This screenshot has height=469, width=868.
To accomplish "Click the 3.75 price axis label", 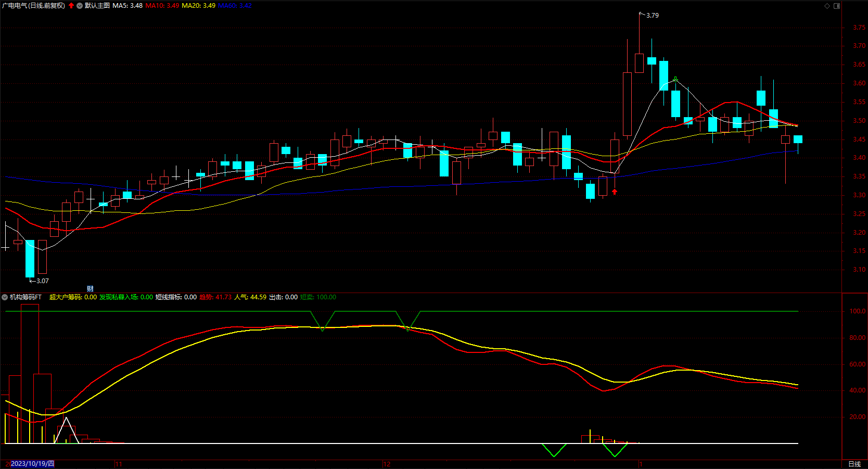I will coord(859,28).
